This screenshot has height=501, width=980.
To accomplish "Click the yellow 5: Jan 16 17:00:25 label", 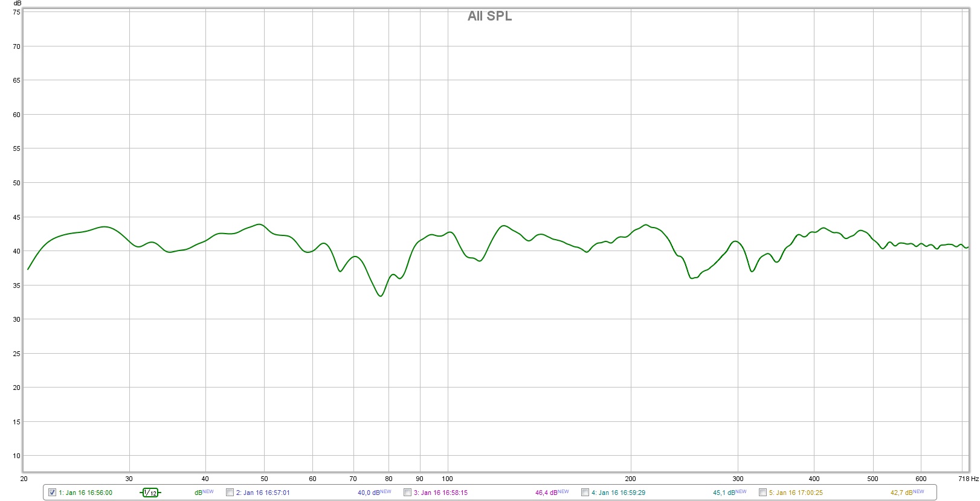I will coord(796,493).
